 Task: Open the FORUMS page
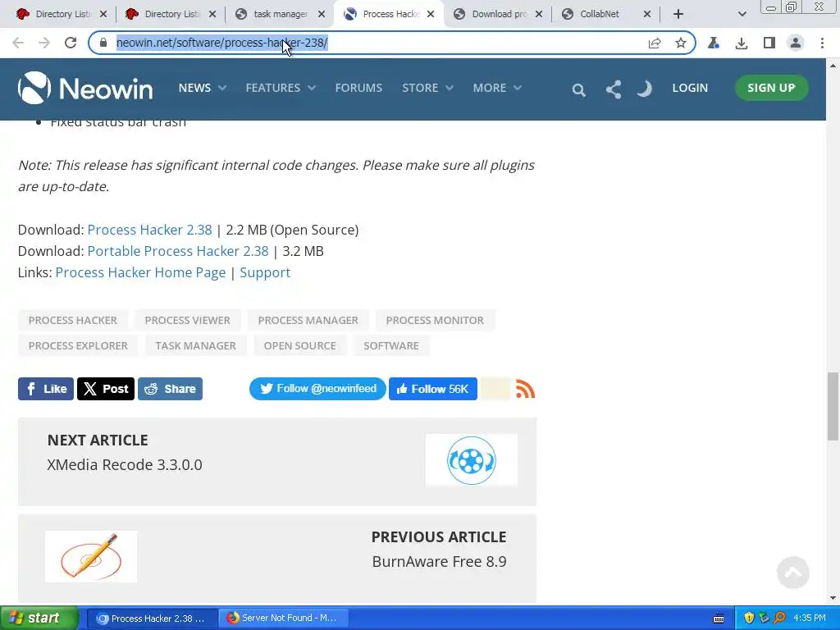(x=358, y=88)
